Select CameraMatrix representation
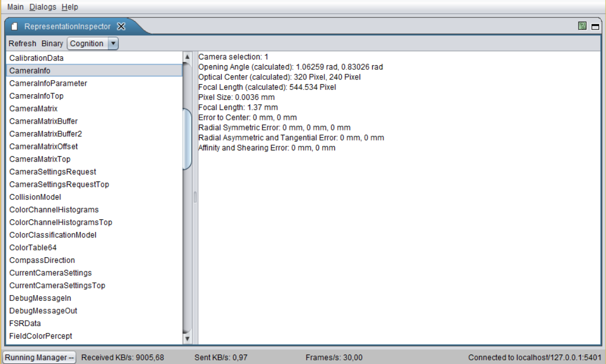The height and width of the screenshot is (364, 606). pyautogui.click(x=33, y=108)
